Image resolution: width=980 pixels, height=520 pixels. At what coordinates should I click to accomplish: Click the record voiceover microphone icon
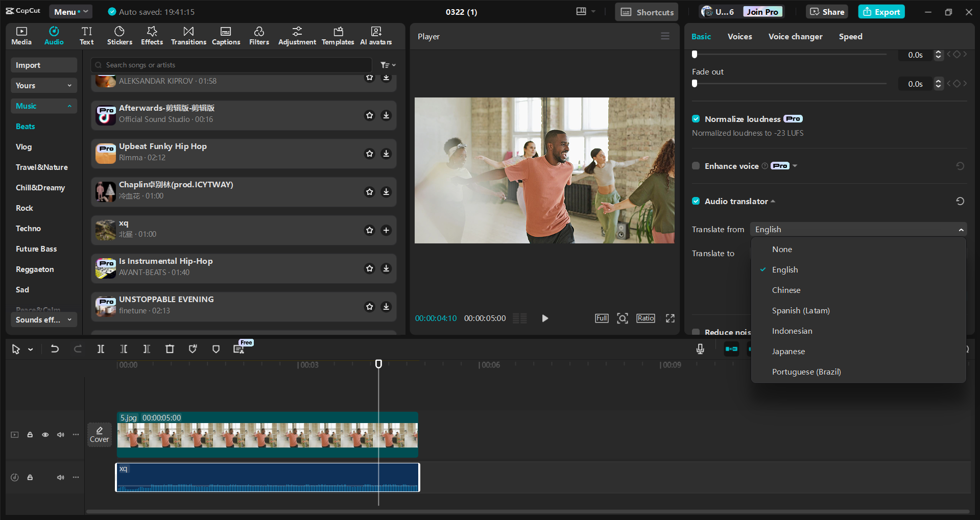click(x=700, y=349)
